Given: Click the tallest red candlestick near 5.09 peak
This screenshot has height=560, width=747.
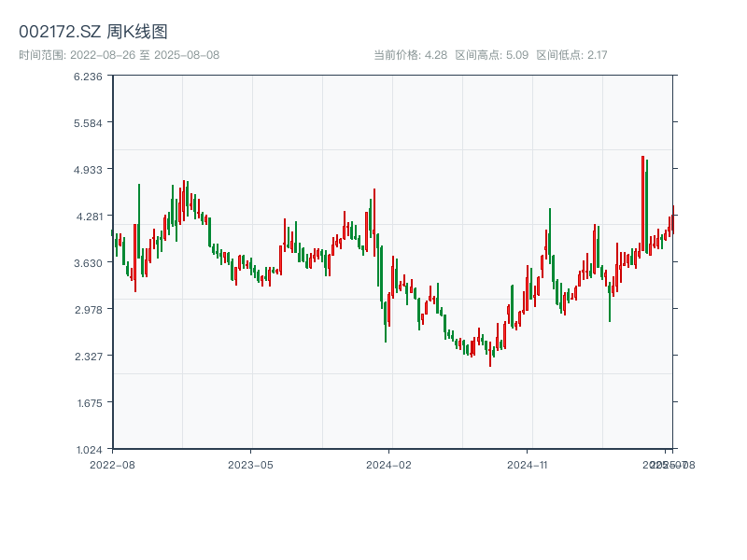Looking at the screenshot, I should click(642, 203).
